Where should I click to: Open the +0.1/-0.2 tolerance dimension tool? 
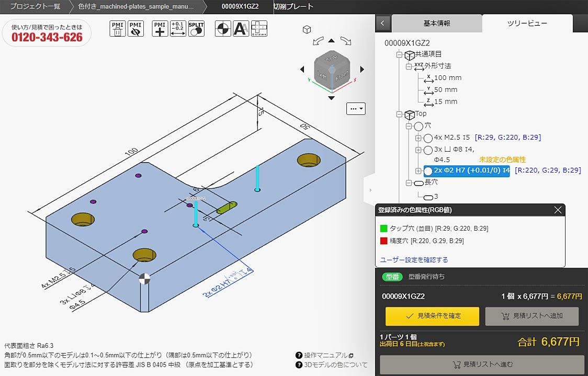pyautogui.click(x=178, y=29)
